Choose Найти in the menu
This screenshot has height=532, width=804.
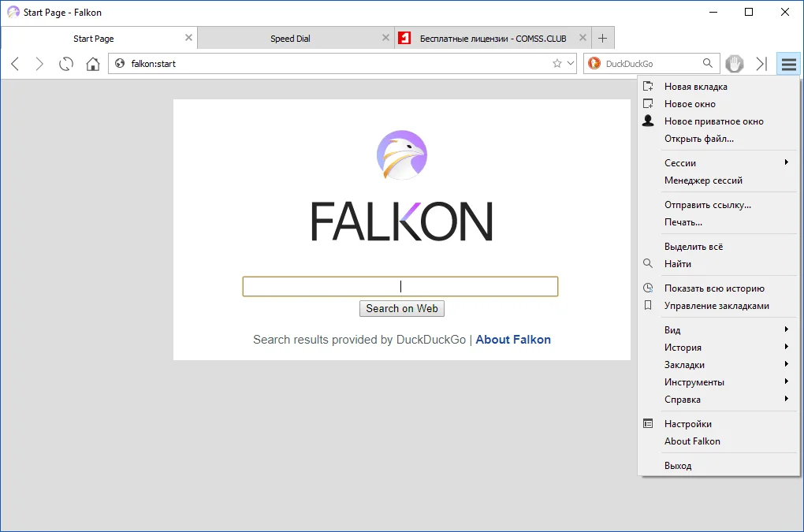719,264
